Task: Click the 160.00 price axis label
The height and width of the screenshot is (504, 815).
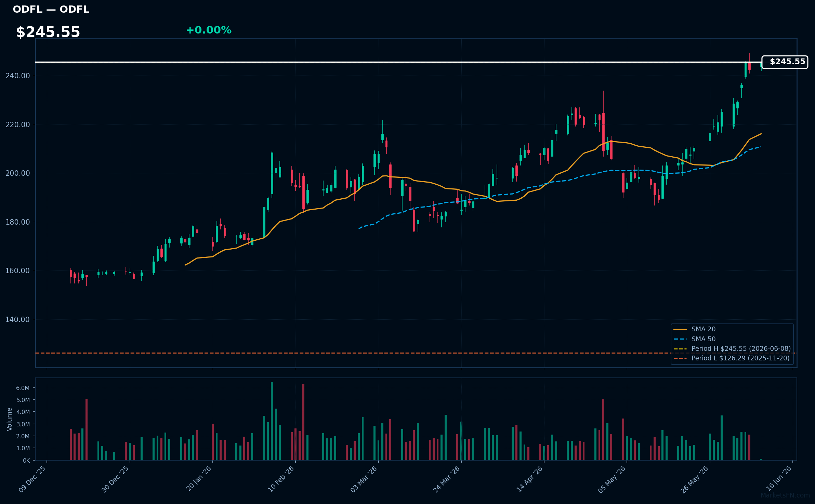Action: pos(18,271)
